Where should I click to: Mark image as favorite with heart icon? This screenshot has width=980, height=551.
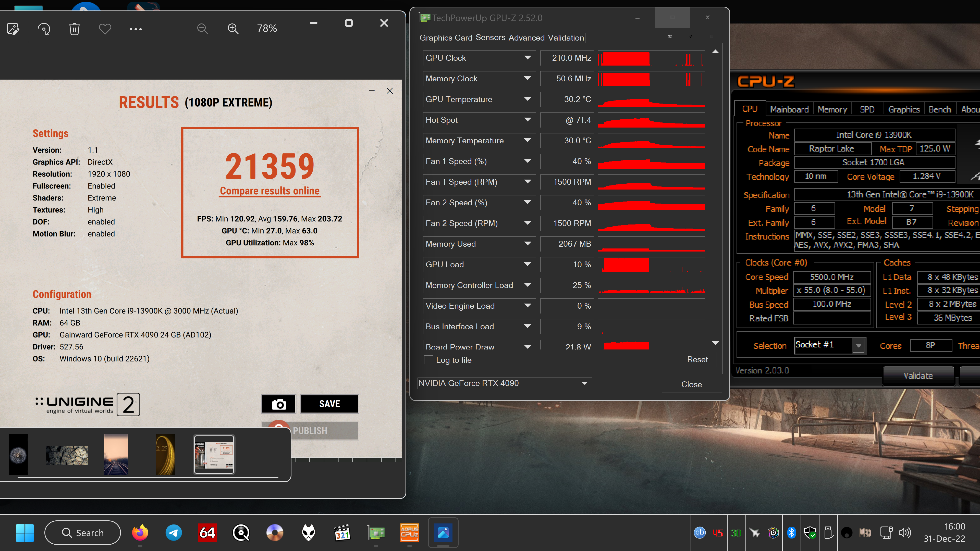click(105, 29)
